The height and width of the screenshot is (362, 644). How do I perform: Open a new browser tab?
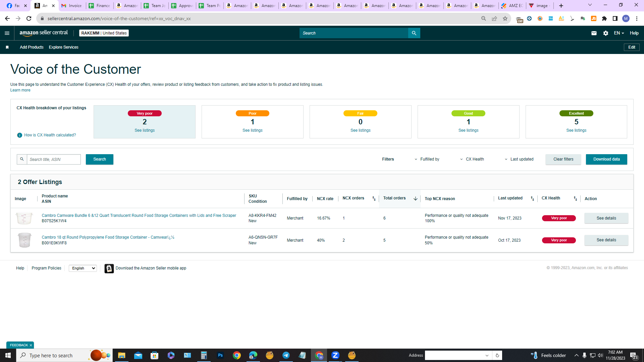pyautogui.click(x=561, y=6)
